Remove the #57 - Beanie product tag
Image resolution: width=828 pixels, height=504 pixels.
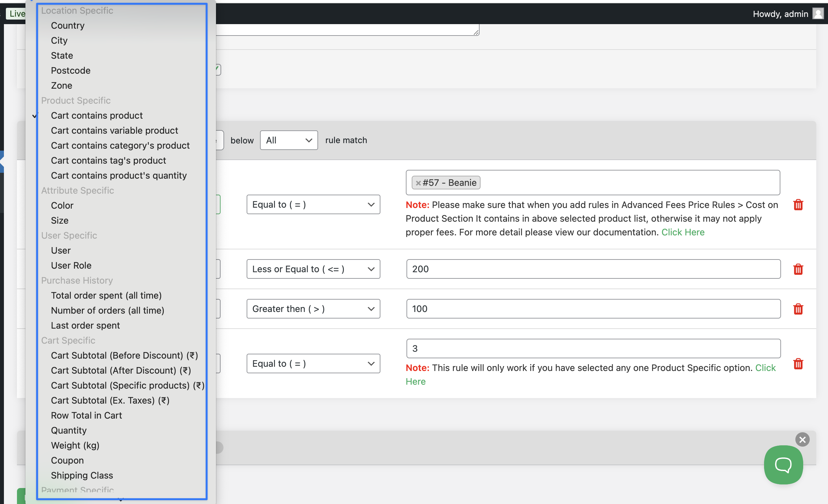pos(418,183)
